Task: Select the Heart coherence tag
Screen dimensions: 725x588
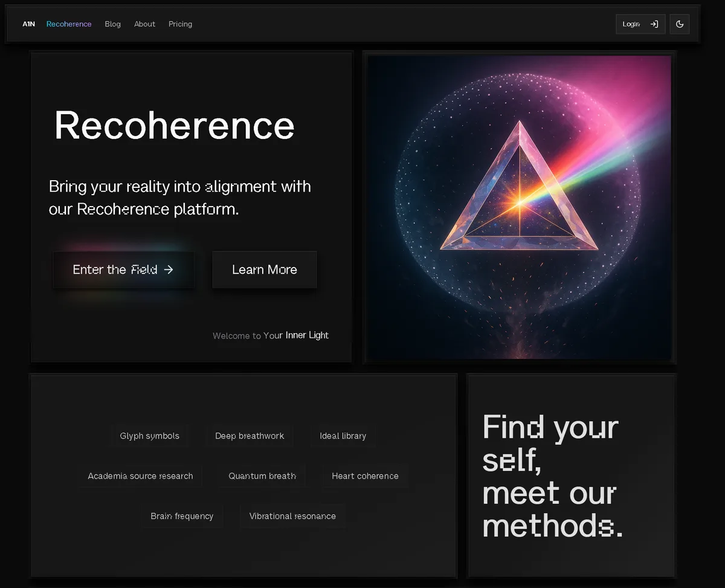Action: (x=365, y=476)
